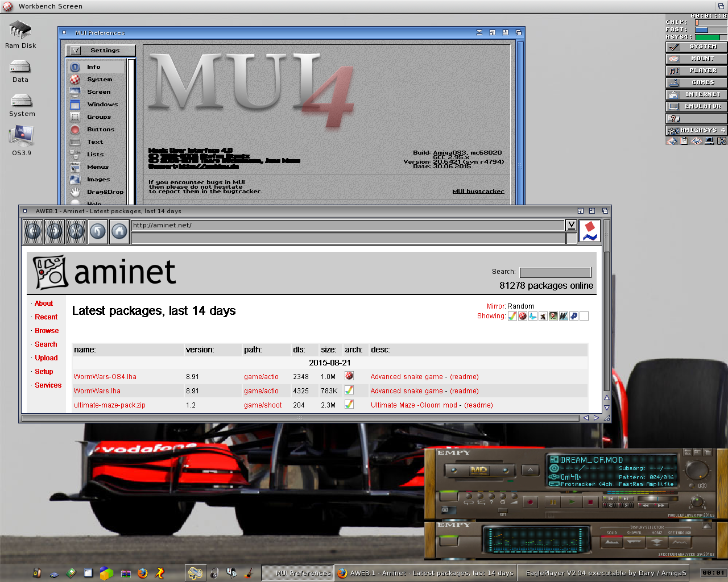Open the Upload link on aminet
The height and width of the screenshot is (582, 728).
(46, 358)
